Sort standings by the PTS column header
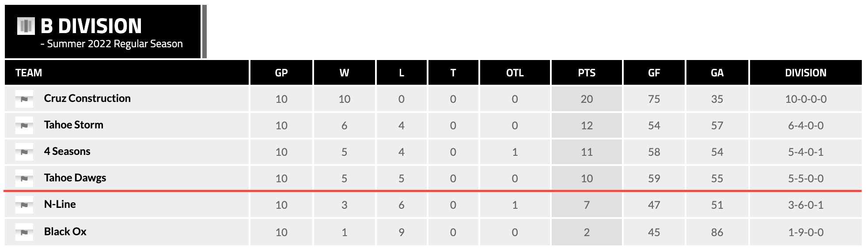Viewport: 868px width, 252px height. (x=586, y=73)
